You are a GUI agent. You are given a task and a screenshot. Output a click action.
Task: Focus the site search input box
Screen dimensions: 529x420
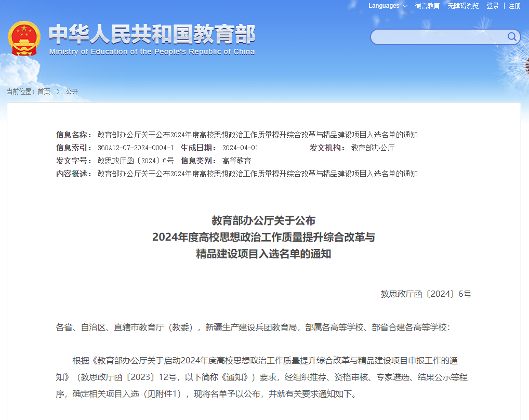point(439,37)
